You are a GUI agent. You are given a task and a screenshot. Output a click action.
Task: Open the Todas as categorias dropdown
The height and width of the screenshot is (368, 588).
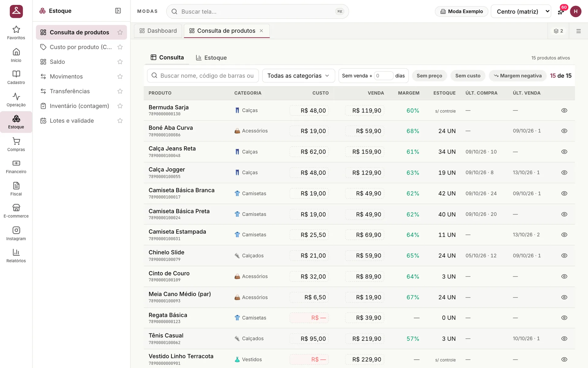[298, 76]
